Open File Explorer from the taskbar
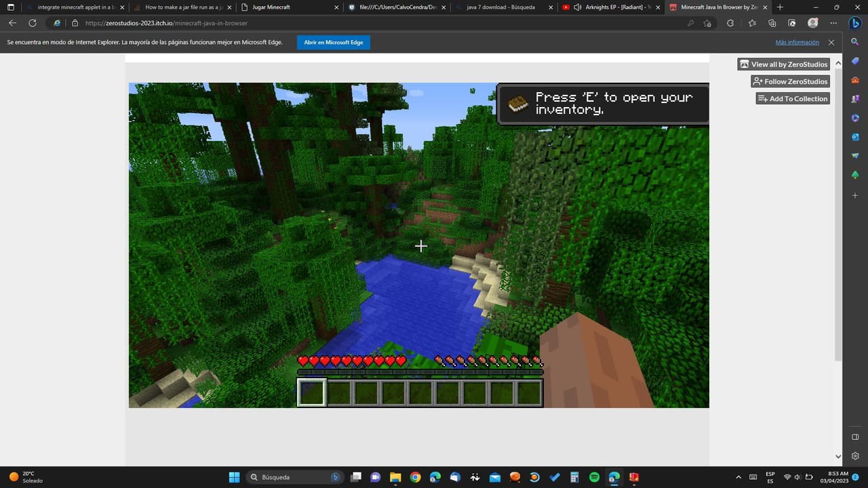Image resolution: width=868 pixels, height=488 pixels. (395, 477)
